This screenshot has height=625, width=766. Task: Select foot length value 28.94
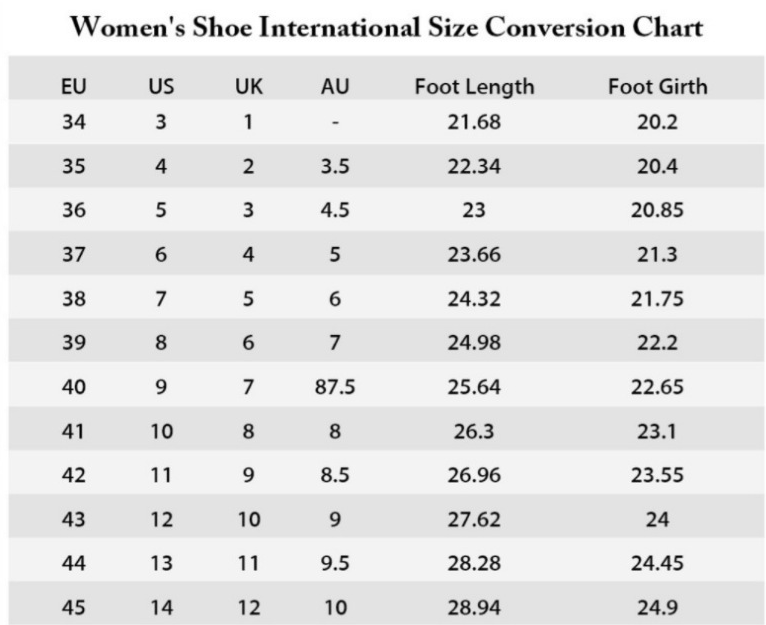click(x=474, y=608)
